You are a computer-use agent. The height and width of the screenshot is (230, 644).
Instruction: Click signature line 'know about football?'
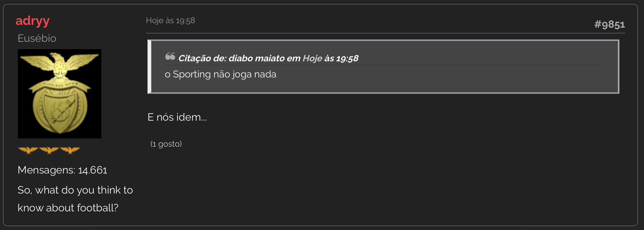(x=68, y=208)
